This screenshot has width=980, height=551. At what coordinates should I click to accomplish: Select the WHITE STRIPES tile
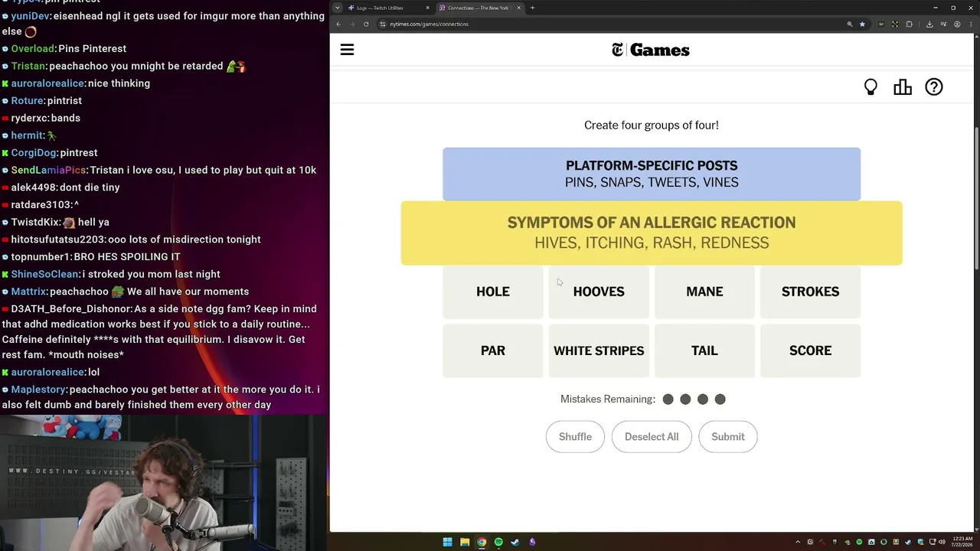599,350
